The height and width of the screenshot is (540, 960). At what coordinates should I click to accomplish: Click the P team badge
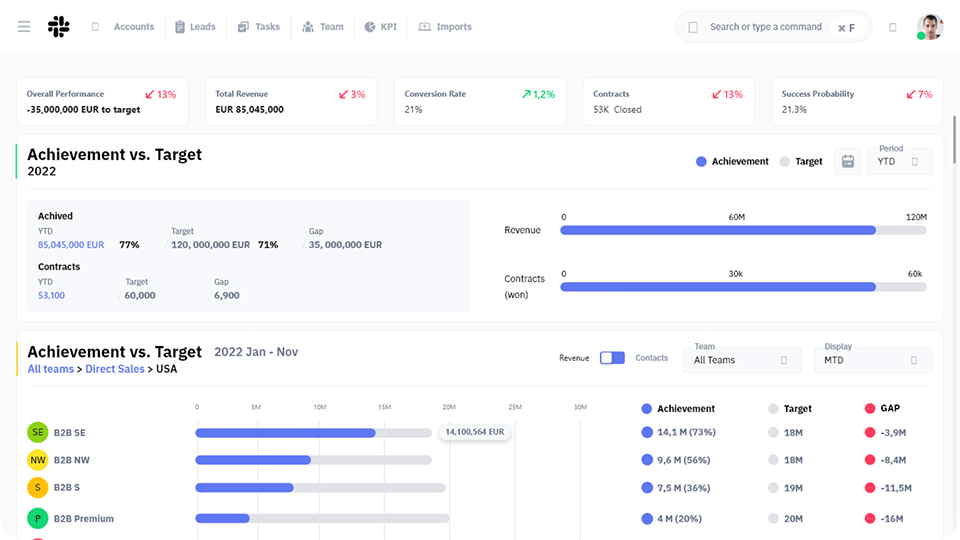[x=37, y=519]
